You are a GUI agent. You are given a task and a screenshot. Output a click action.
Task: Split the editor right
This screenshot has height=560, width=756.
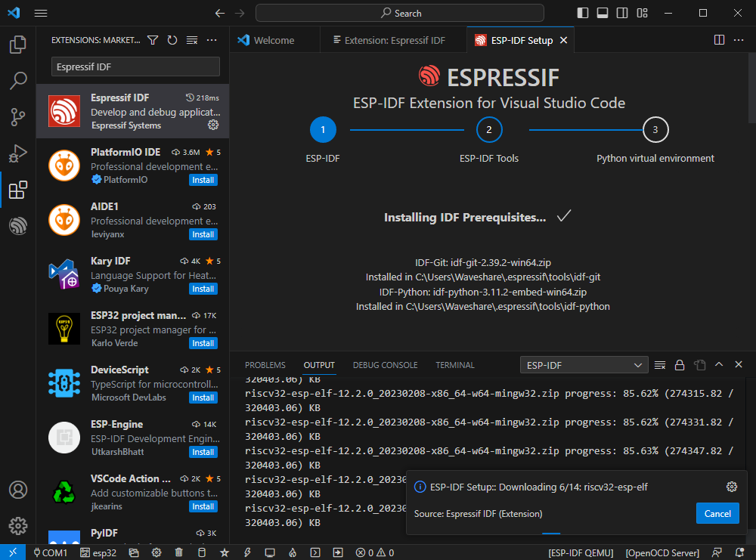pyautogui.click(x=719, y=40)
